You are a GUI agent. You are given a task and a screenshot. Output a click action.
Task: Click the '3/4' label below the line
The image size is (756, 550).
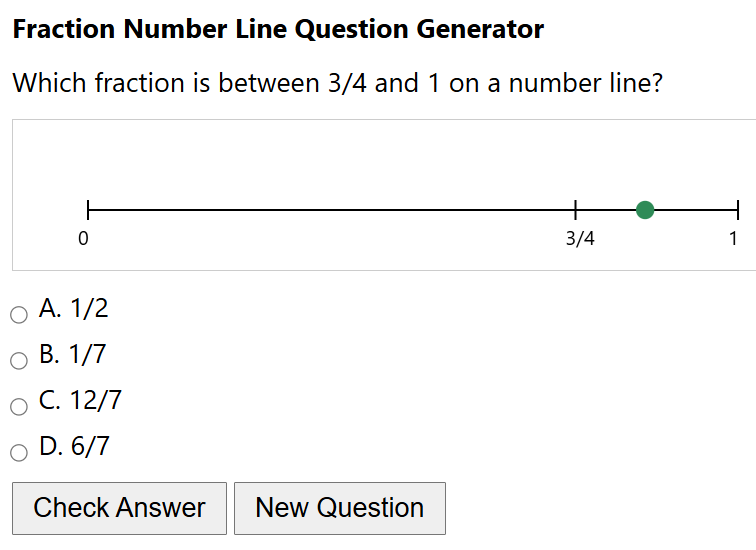tap(580, 239)
